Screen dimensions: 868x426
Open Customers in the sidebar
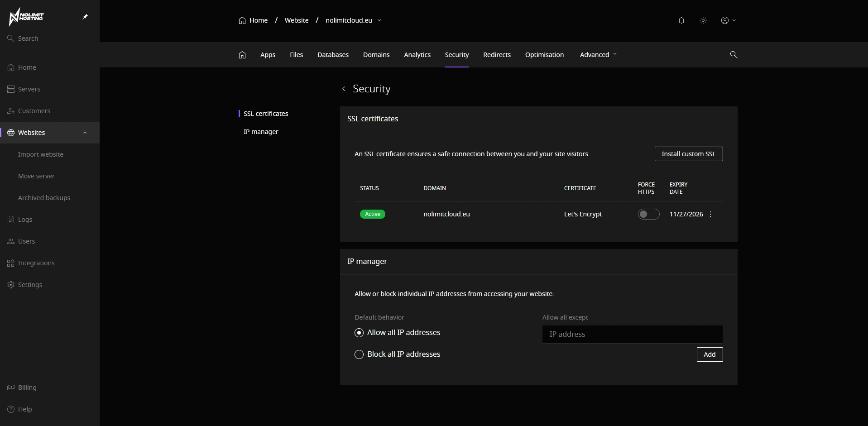click(50, 111)
